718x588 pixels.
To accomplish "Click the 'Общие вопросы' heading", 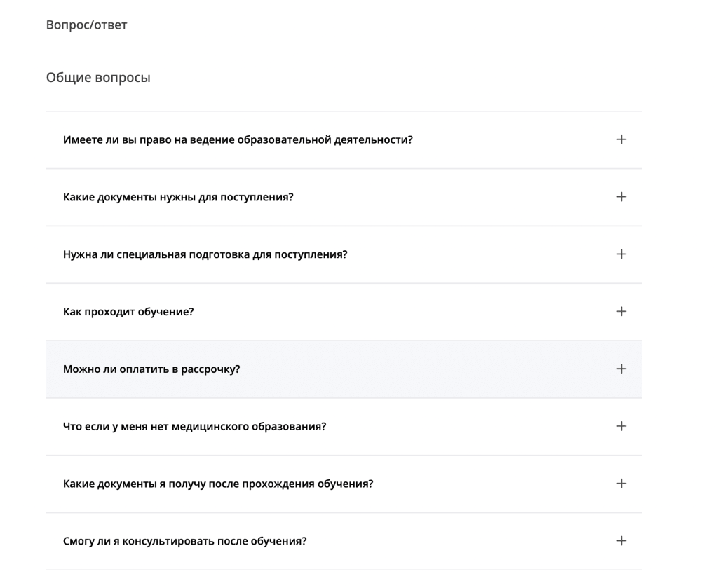I will [x=98, y=78].
